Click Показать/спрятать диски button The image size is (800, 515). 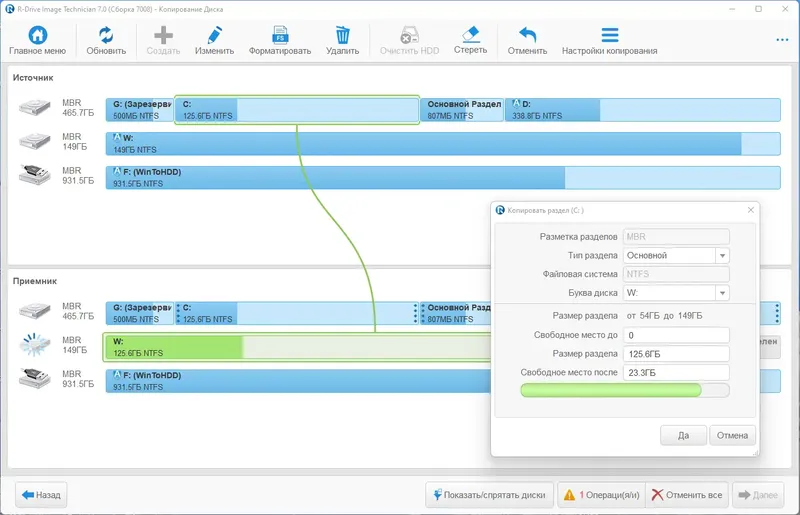pos(489,495)
